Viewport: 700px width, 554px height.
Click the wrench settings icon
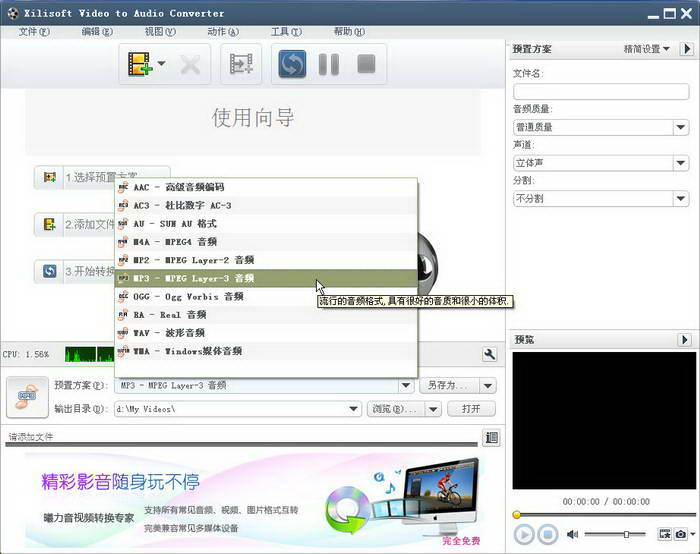[490, 354]
